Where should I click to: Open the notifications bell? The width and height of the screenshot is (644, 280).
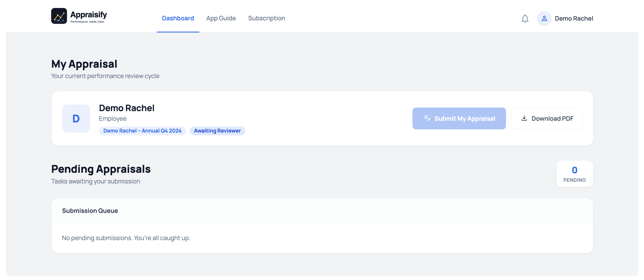(x=525, y=19)
